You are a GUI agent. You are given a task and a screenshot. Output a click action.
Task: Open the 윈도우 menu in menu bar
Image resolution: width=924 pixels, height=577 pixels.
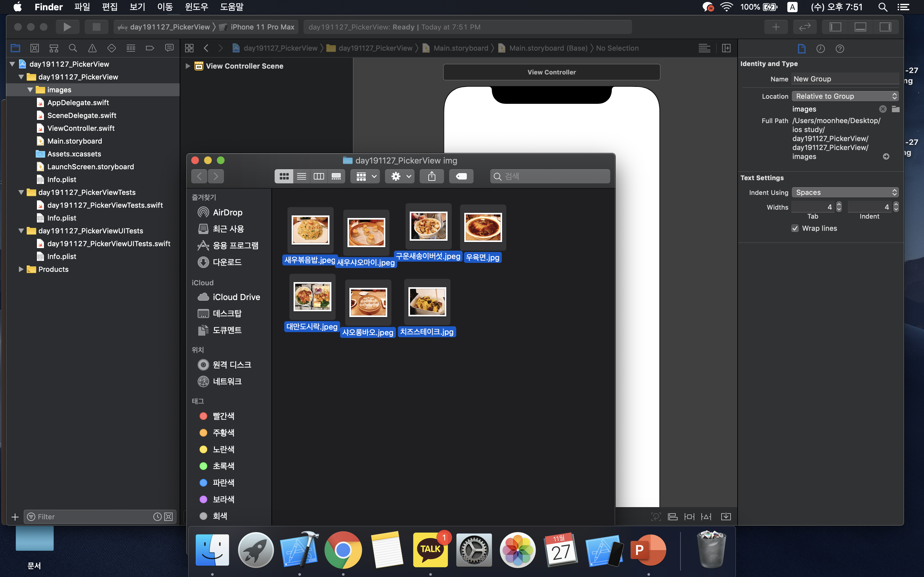click(x=196, y=7)
